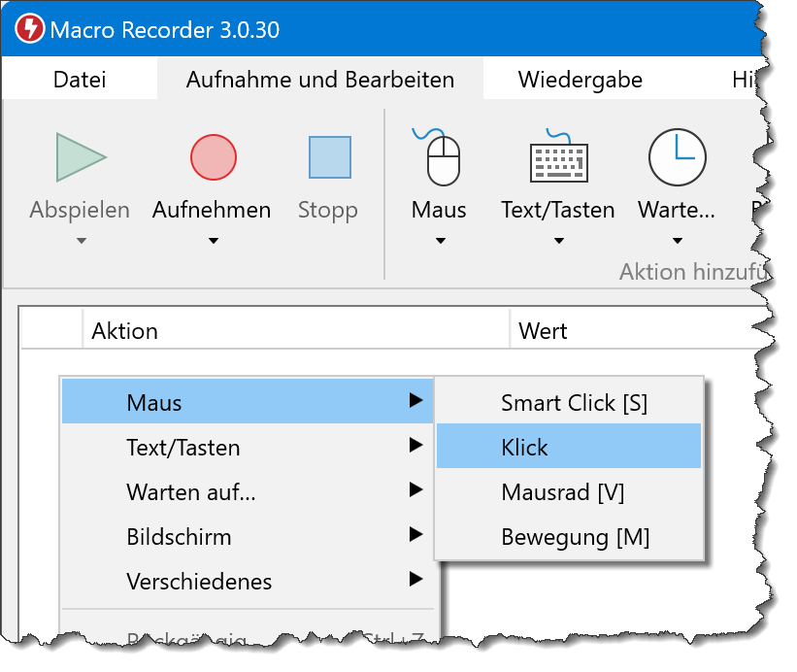Click the Macro Recorder logo in title bar

click(29, 29)
